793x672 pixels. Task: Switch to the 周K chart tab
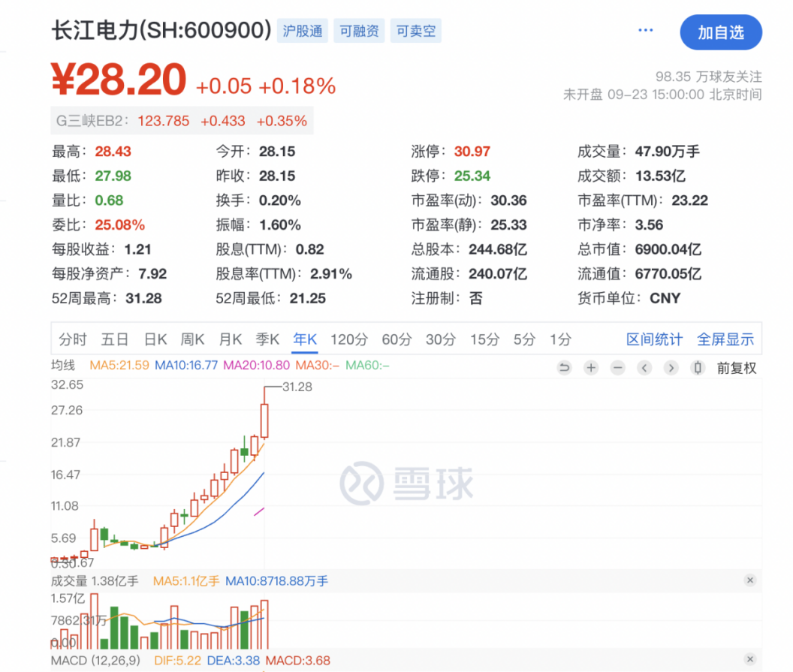193,339
